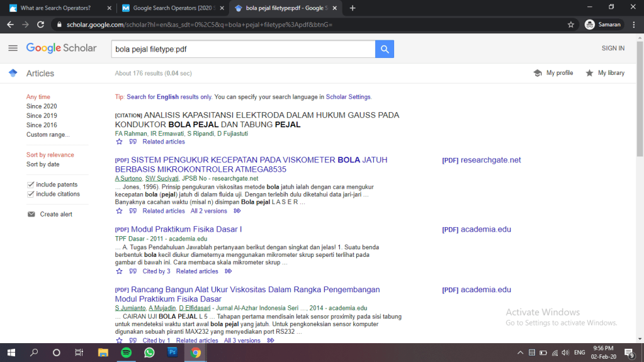The height and width of the screenshot is (362, 644).
Task: Filter results with Since 2019
Action: click(x=42, y=116)
